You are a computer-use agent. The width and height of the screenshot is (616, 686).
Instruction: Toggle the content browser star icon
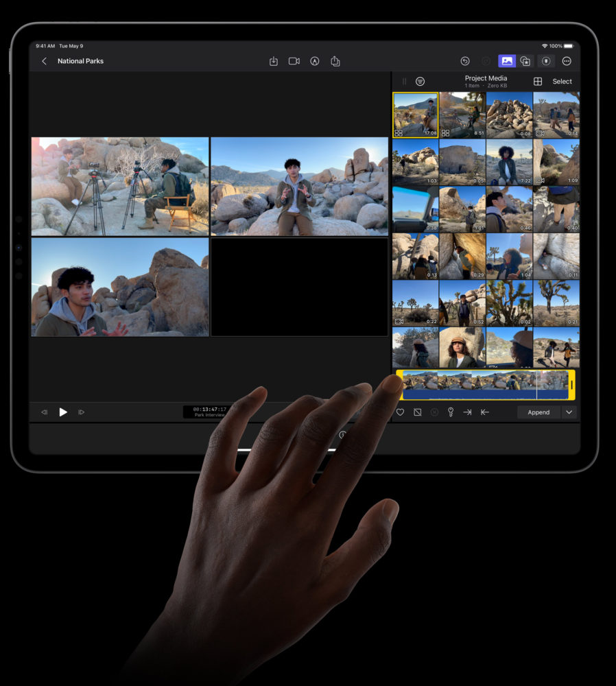[525, 61]
